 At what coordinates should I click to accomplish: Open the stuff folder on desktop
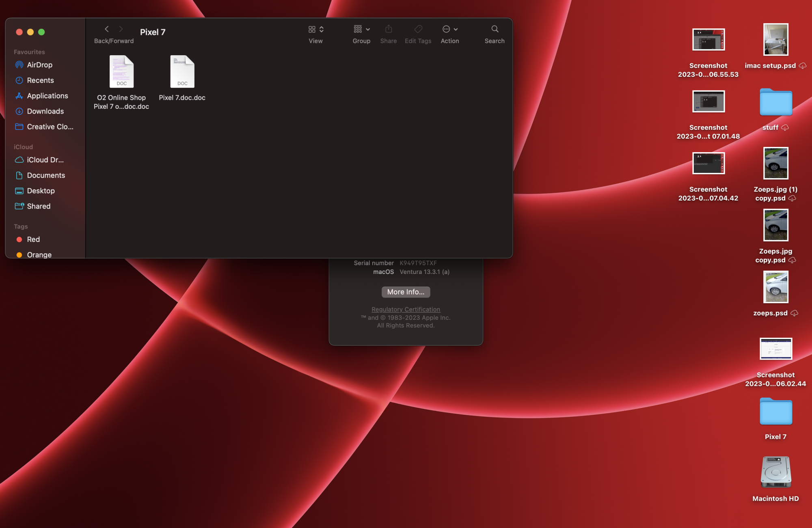(x=775, y=102)
